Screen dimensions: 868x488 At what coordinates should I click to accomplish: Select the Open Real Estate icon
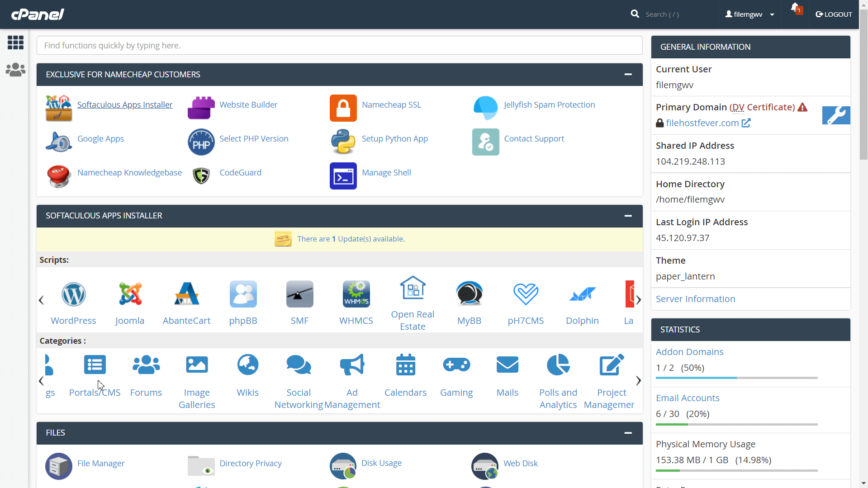[413, 288]
